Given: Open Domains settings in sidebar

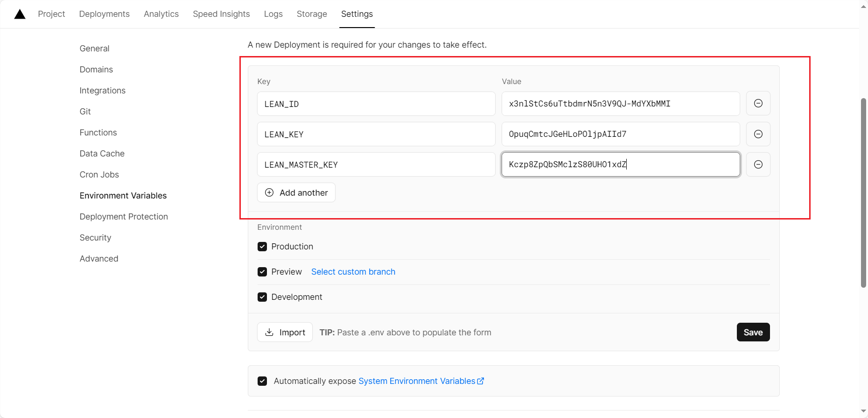Looking at the screenshot, I should point(96,70).
